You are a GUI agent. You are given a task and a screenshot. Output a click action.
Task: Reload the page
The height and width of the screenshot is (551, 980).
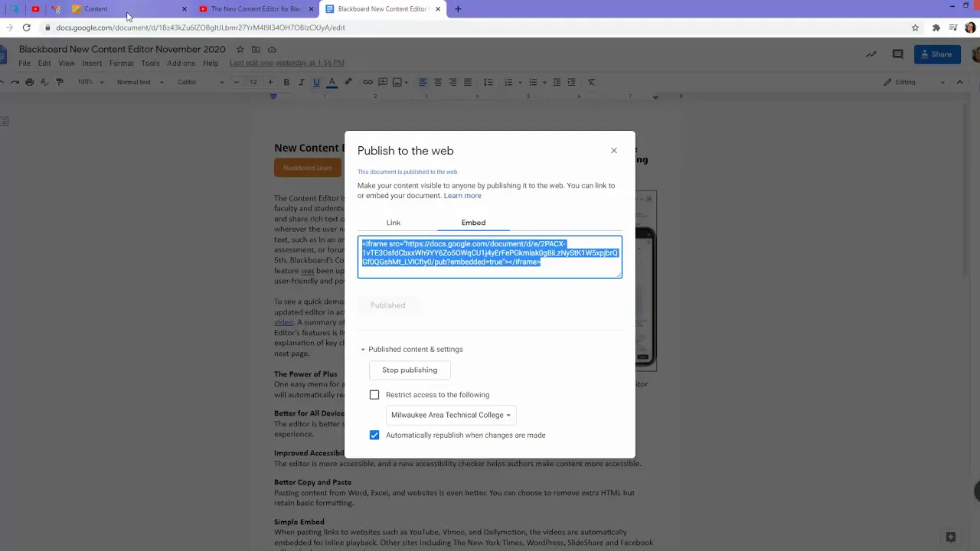click(26, 28)
